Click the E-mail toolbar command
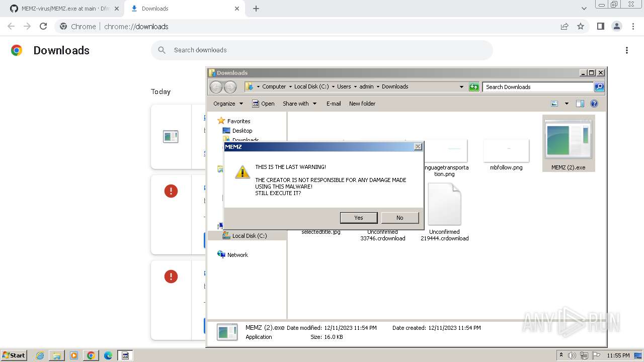644x362 pixels. [334, 104]
